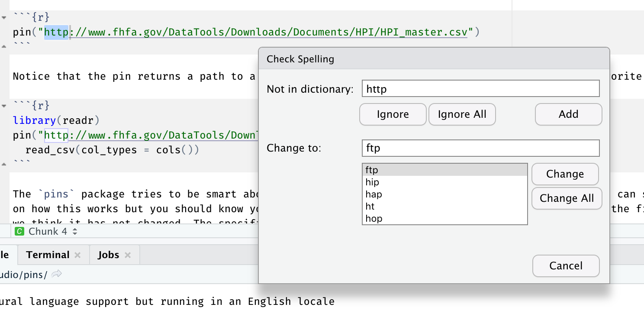Cancel the Check Spelling dialog
The height and width of the screenshot is (317, 644).
pyautogui.click(x=566, y=266)
